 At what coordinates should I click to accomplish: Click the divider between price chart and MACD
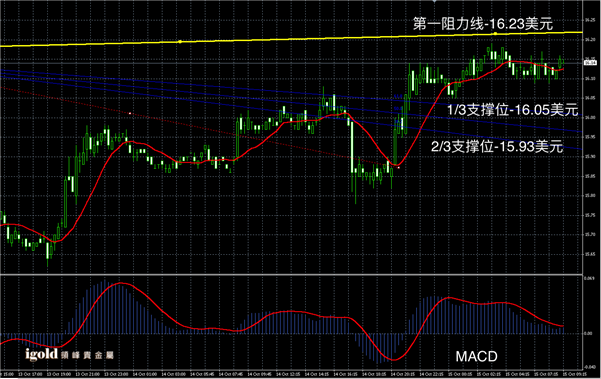(x=291, y=275)
